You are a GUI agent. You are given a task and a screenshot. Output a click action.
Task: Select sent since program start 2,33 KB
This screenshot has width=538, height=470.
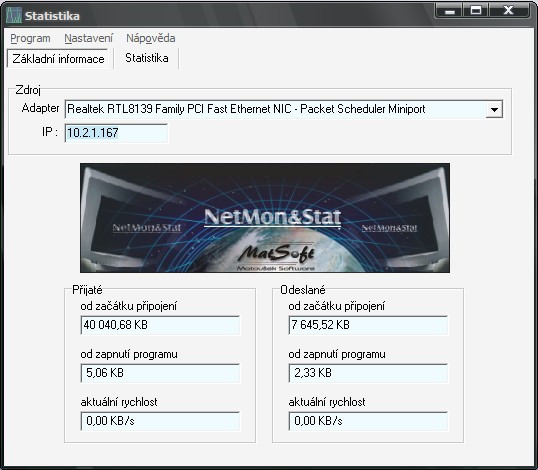point(368,373)
